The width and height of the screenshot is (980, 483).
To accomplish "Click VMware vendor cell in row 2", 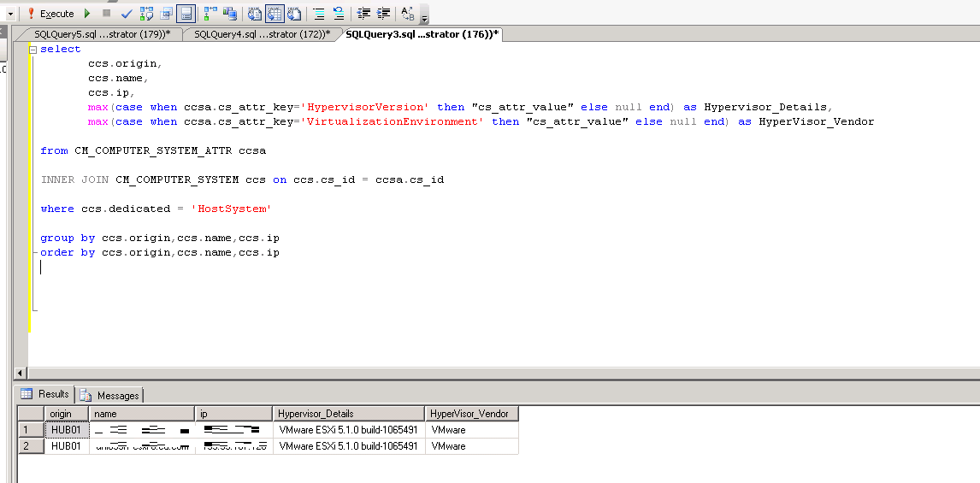I will coord(472,446).
